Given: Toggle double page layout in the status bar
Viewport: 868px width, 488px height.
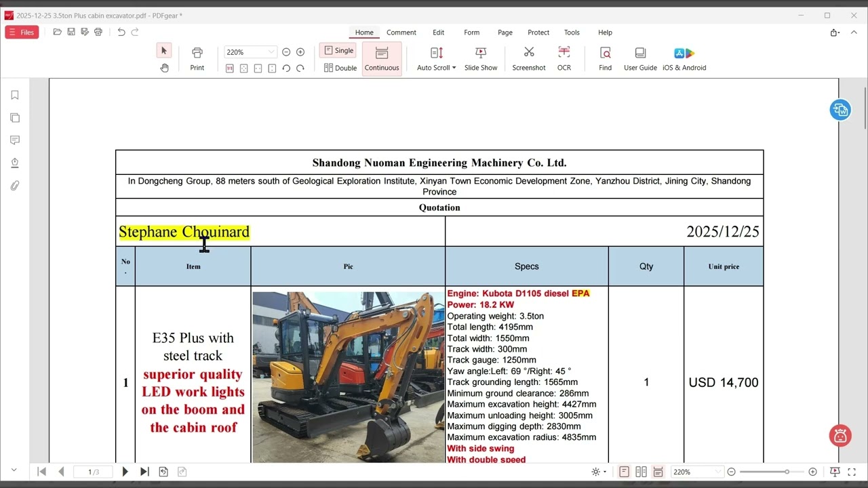Looking at the screenshot, I should [641, 472].
